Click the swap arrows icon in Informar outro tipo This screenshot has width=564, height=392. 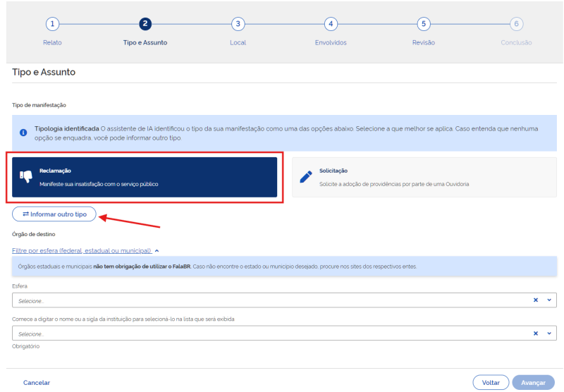(x=25, y=214)
